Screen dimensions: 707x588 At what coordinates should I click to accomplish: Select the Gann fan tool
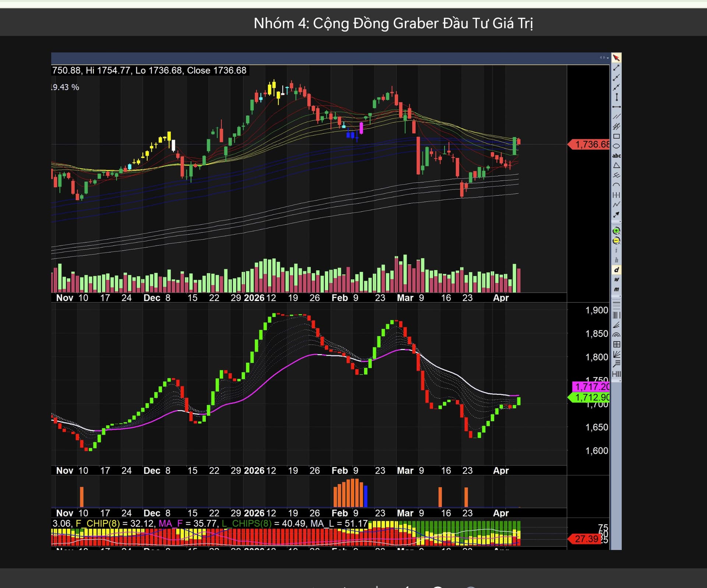[x=616, y=354]
